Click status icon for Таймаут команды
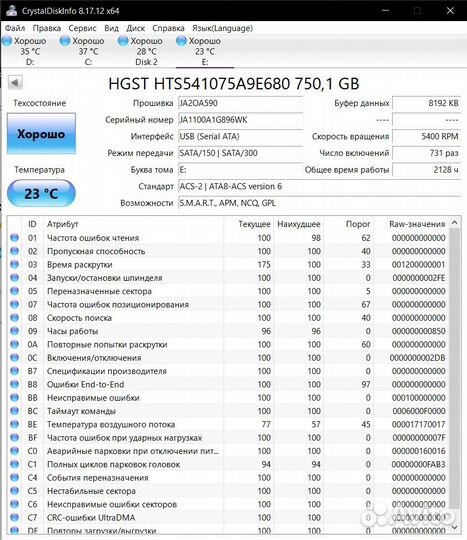The image size is (467, 540). click(14, 411)
